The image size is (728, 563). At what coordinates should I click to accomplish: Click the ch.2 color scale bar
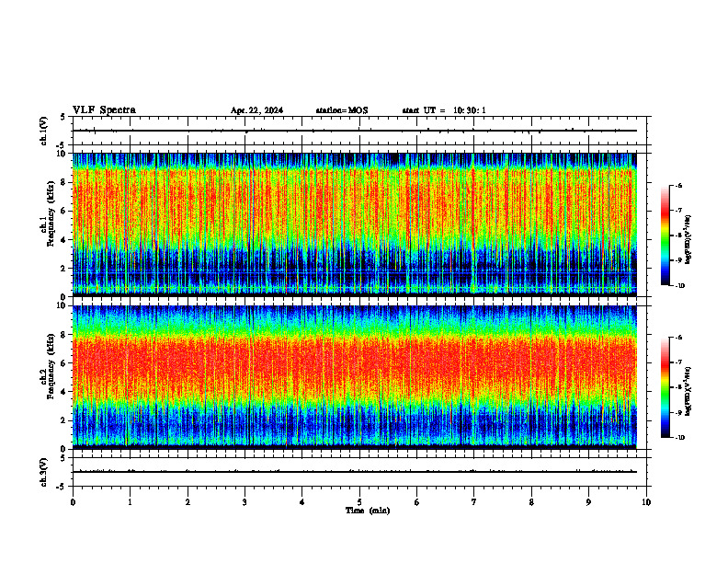(665, 387)
